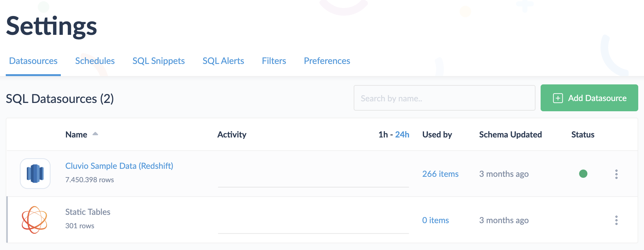The image size is (644, 250).
Task: Switch to the Schedules tab
Action: coord(95,61)
